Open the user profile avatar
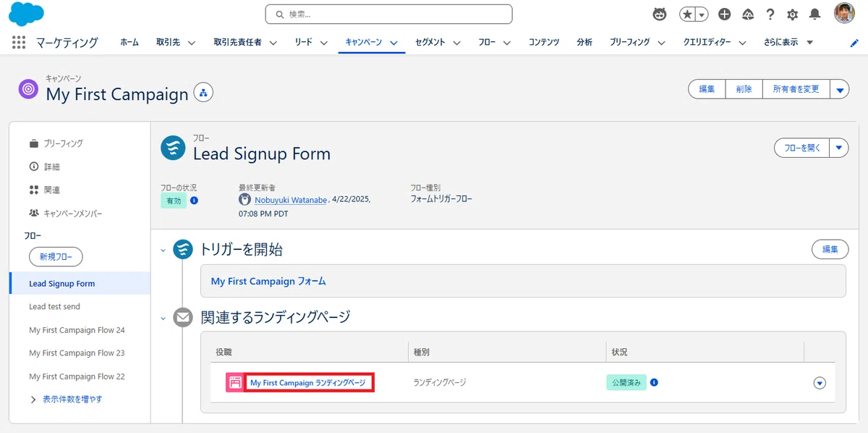 coord(844,14)
